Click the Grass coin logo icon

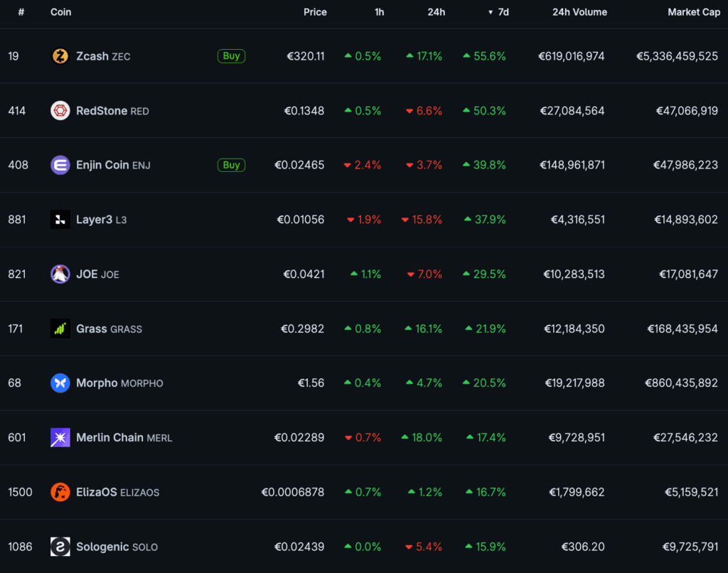(x=60, y=328)
